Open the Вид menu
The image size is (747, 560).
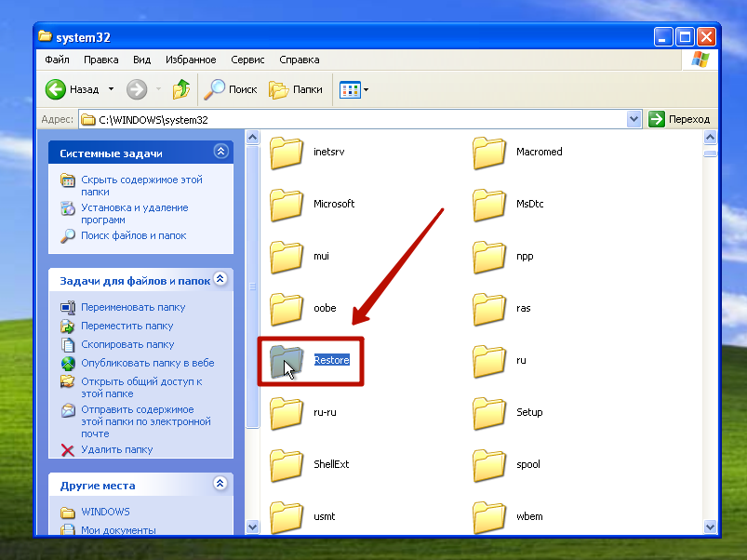tap(142, 60)
